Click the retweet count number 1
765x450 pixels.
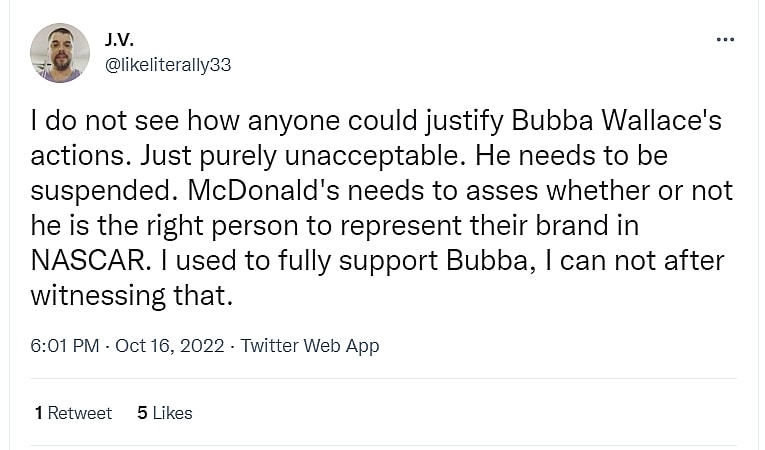(38, 413)
